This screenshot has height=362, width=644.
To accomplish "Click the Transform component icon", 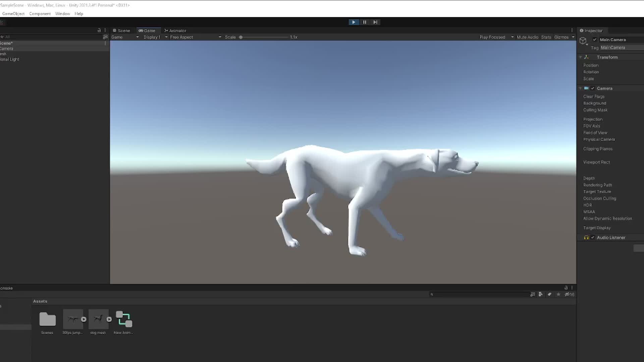I will tap(586, 57).
